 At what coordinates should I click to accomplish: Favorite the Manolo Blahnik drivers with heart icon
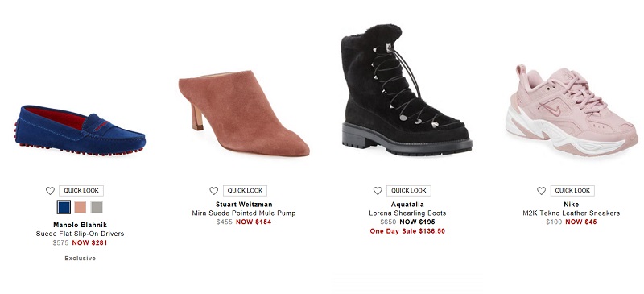[50, 191]
